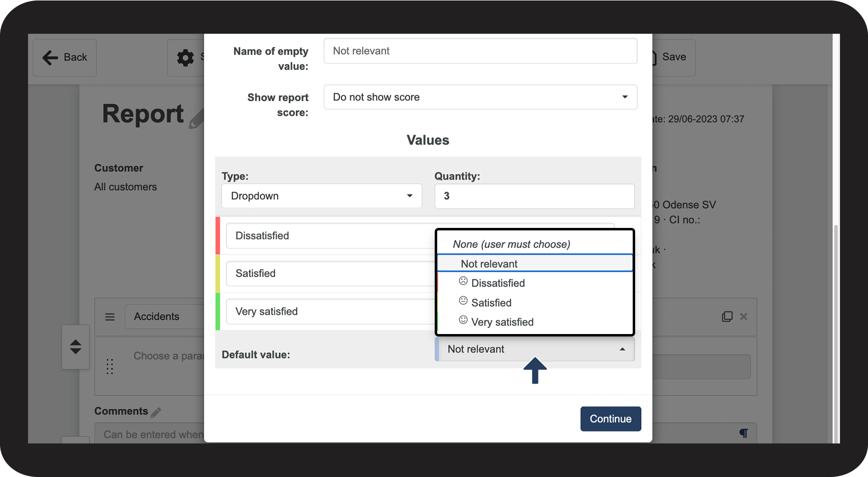Select 'None (user must choose)' option
868x477 pixels.
tap(511, 244)
